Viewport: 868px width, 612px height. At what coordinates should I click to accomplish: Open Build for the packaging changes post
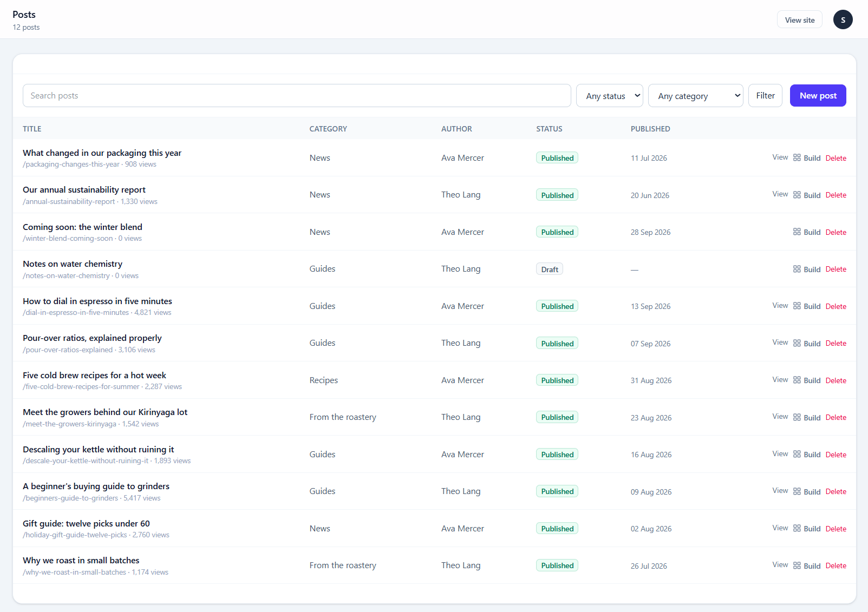point(807,158)
